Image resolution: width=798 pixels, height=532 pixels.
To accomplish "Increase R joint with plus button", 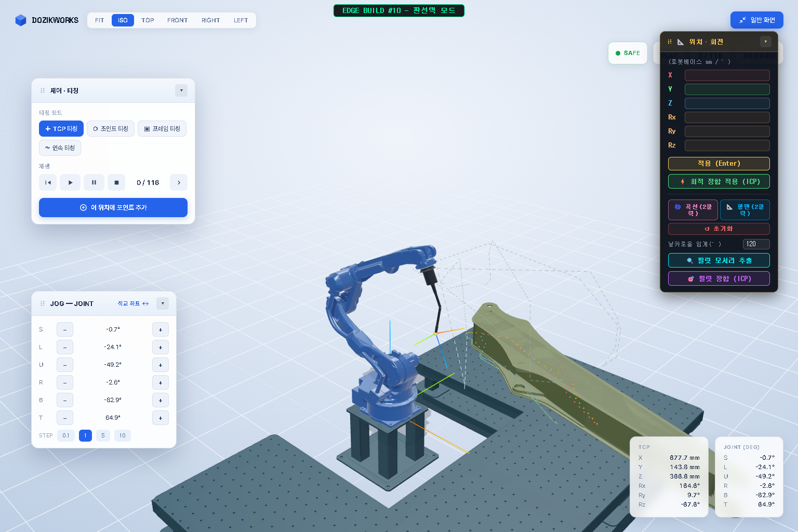I will pyautogui.click(x=161, y=382).
